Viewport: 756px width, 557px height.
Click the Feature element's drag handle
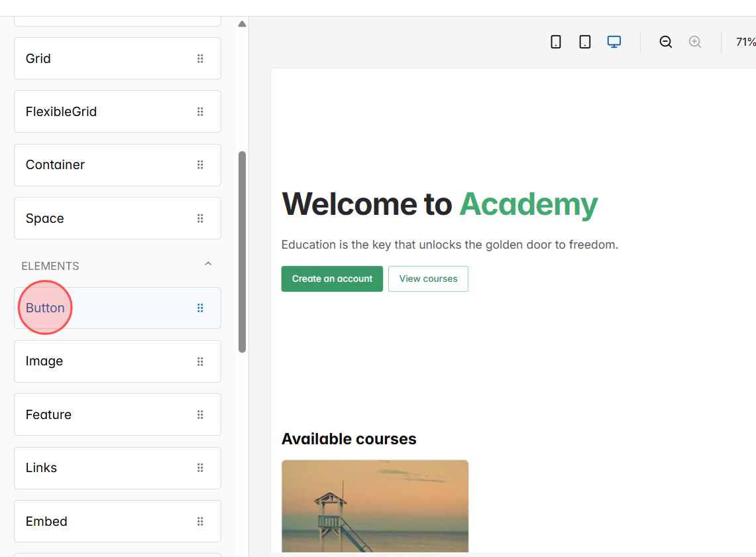click(200, 414)
